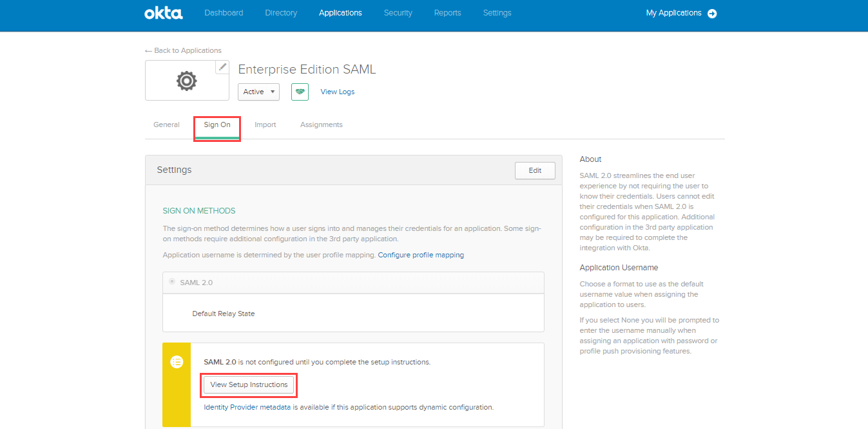Click the SIGN ON METHODS heading
Viewport: 868px width, 429px height.
pyautogui.click(x=199, y=211)
